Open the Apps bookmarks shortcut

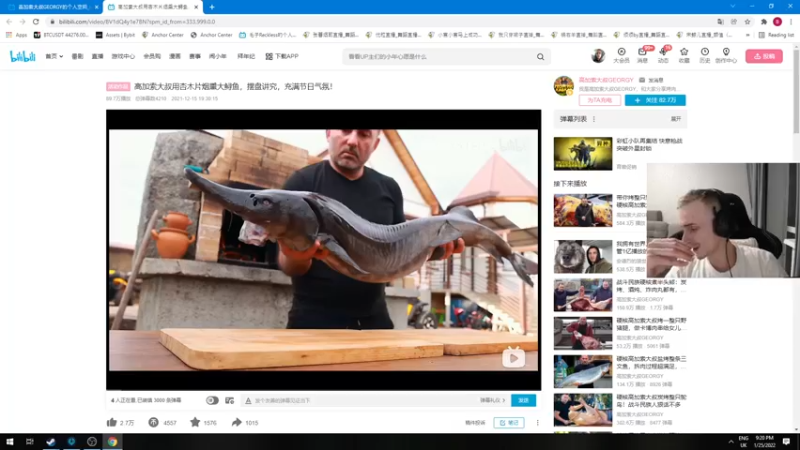[16, 35]
